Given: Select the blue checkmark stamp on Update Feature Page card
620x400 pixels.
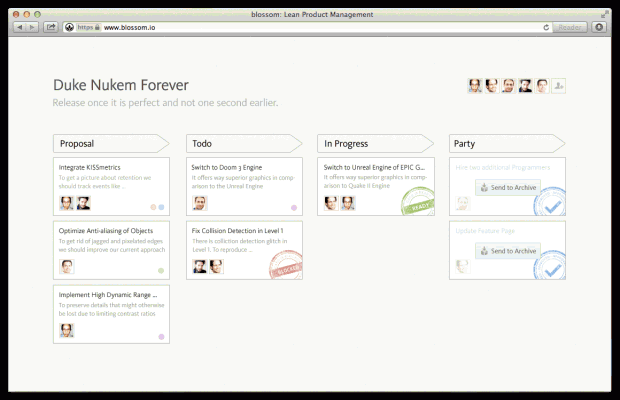Looking at the screenshot, I should [x=550, y=266].
